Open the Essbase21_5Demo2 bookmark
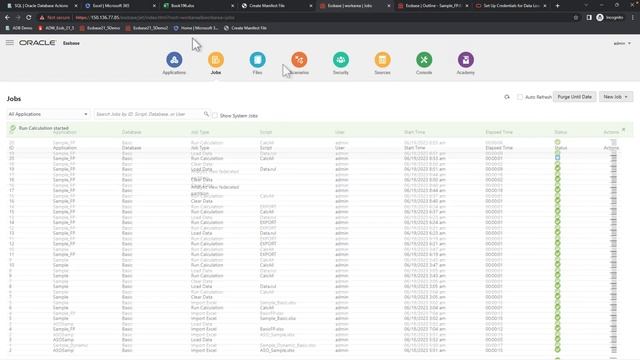Viewport: 640px width, 360px height. click(x=147, y=28)
